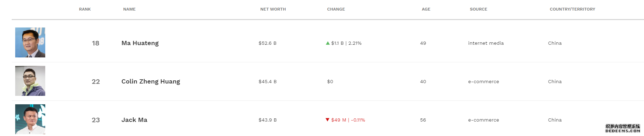
Task: Click Jack Ma's -0.11% change value
Action: coord(358,120)
